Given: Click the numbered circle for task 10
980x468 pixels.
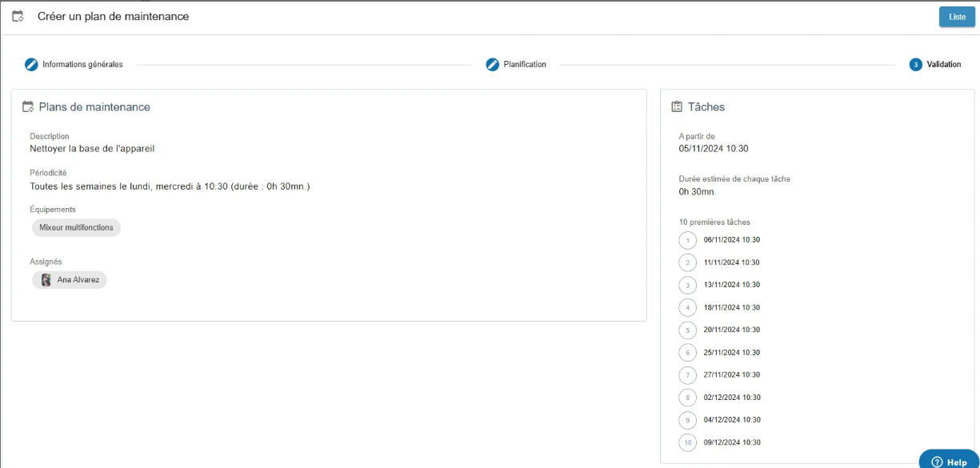Looking at the screenshot, I should (687, 442).
